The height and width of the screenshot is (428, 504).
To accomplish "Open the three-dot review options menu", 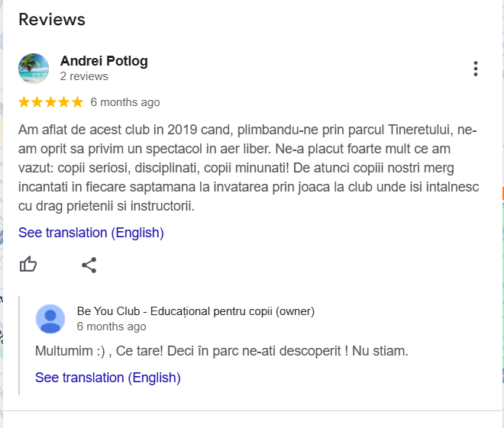I will 475,69.
